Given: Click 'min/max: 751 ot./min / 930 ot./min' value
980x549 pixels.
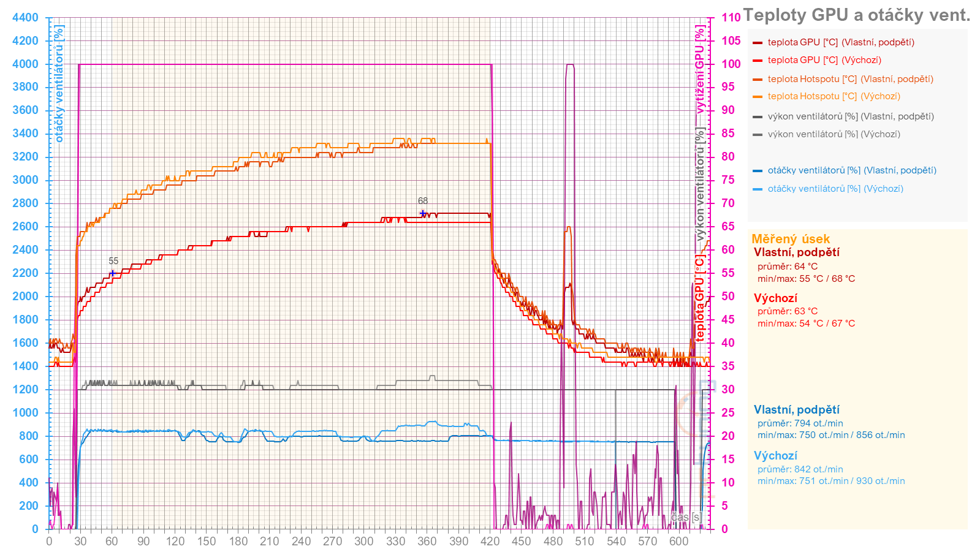Looking at the screenshot, I should (x=831, y=481).
